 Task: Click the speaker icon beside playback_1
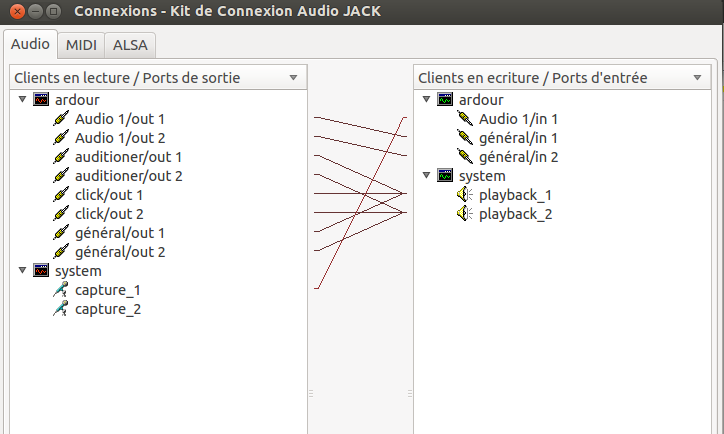pos(464,195)
